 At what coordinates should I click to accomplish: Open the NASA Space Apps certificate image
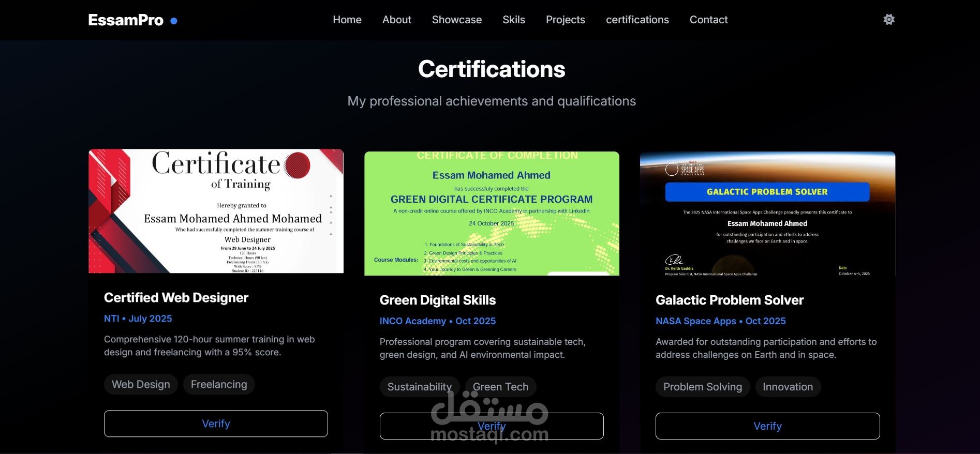coord(768,214)
